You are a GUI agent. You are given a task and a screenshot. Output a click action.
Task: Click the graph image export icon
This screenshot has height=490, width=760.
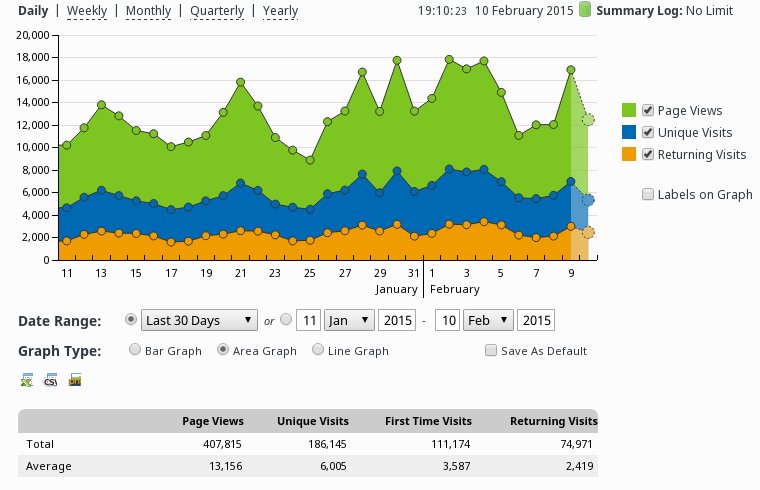[x=74, y=380]
